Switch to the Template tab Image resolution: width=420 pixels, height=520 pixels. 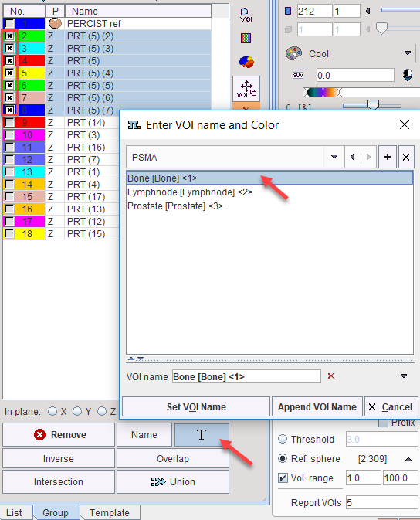pos(110,512)
